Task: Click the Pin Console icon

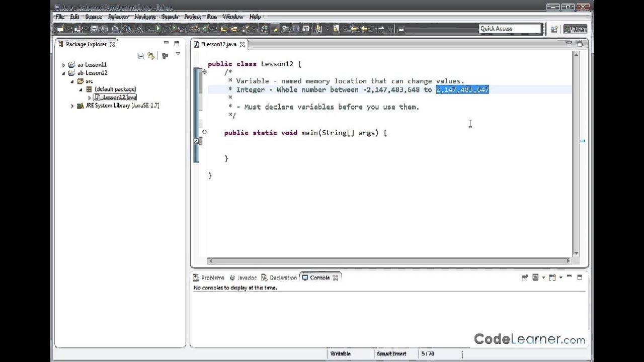Action: click(x=525, y=277)
